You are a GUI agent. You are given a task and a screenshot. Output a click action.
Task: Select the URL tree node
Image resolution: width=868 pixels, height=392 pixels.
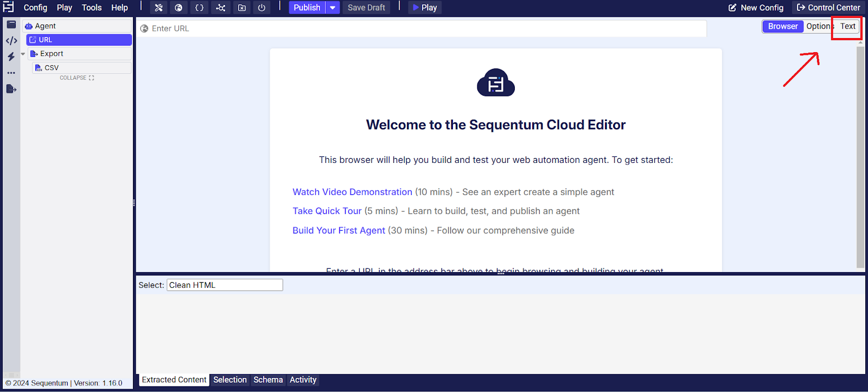point(79,40)
